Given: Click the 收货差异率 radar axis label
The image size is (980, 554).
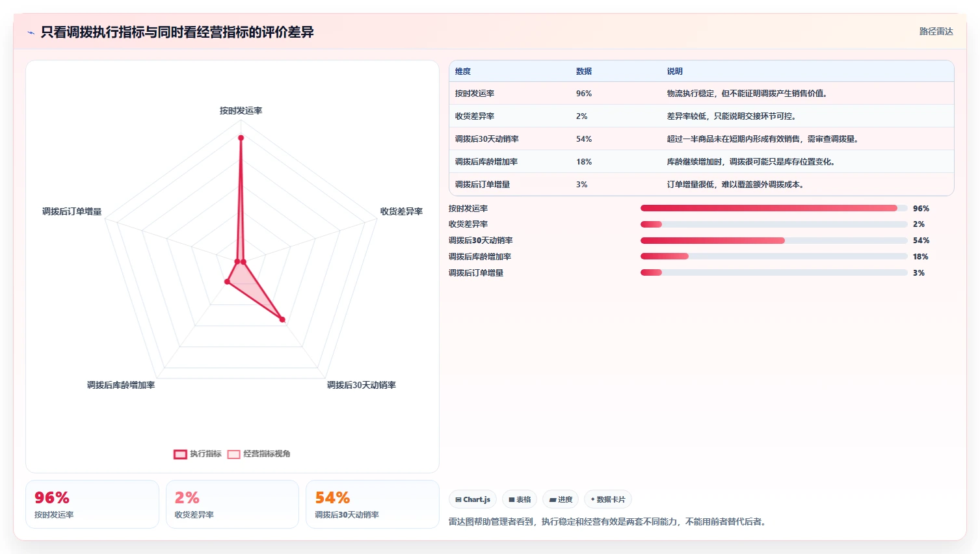Looking at the screenshot, I should click(401, 212).
